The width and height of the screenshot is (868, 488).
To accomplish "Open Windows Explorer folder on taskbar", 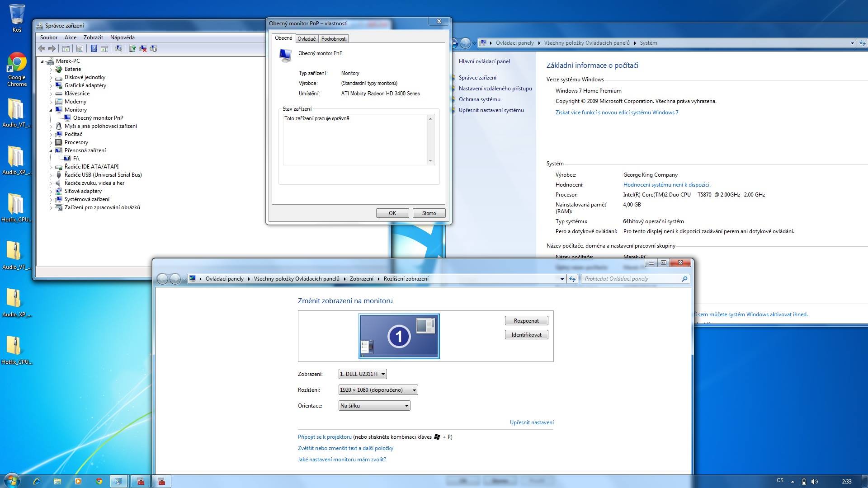I will click(57, 481).
